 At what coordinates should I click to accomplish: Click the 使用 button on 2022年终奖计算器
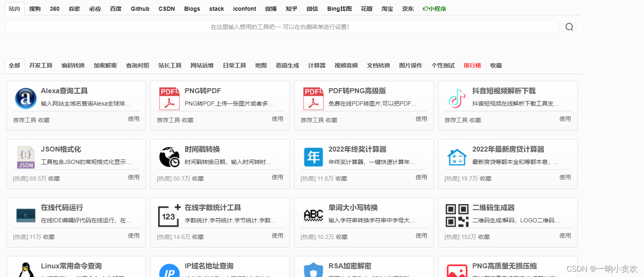coord(421,177)
